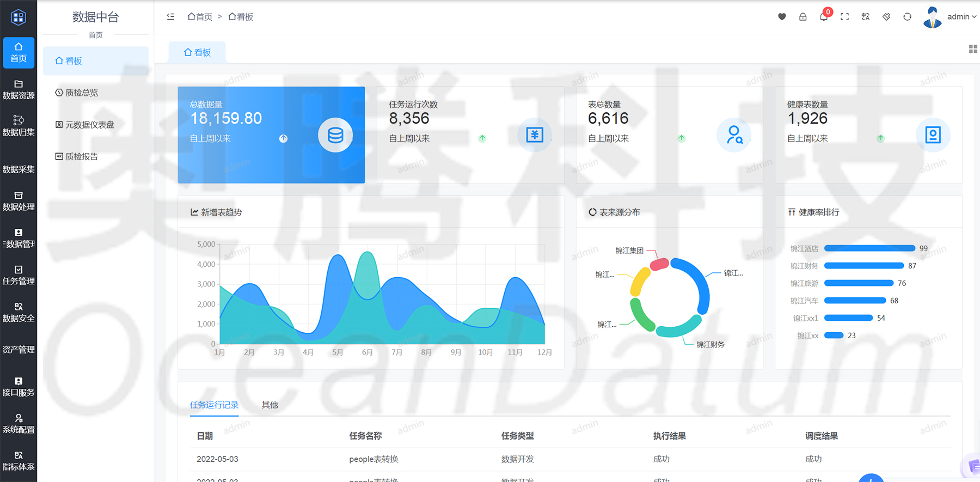The image size is (980, 482).
Task: Click the 表来源分布 chart title
Action: [x=614, y=212]
